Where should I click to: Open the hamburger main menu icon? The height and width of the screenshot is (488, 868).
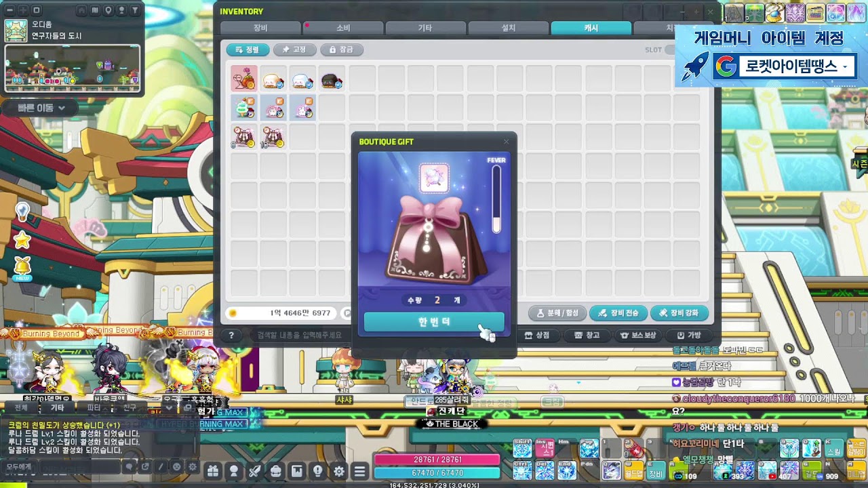pyautogui.click(x=360, y=471)
